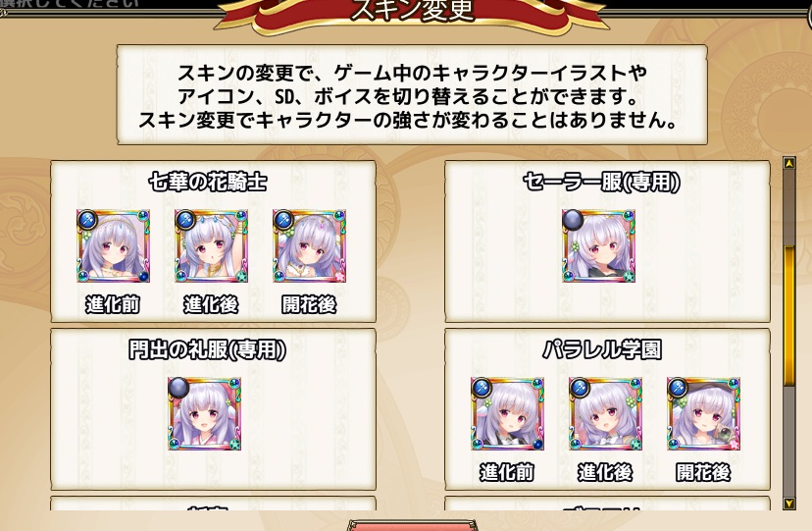Click the scrollbar down arrow
This screenshot has height=531, width=812.
tap(789, 503)
